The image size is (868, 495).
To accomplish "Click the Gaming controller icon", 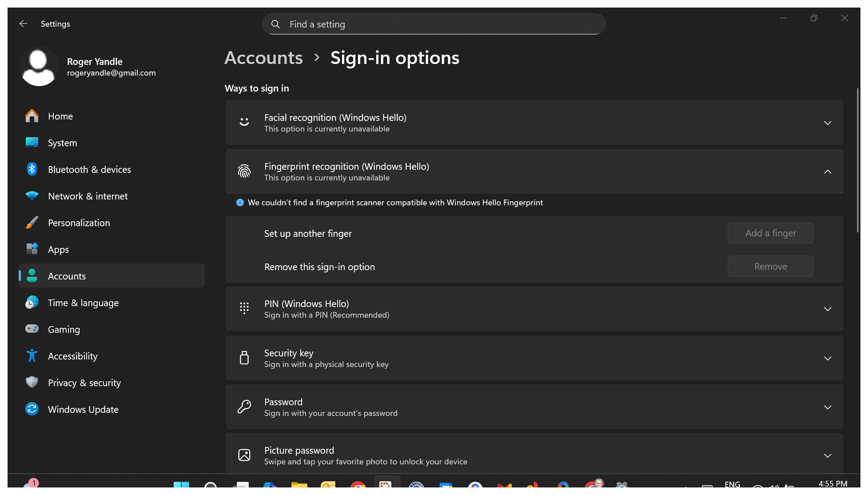I will [x=32, y=329].
